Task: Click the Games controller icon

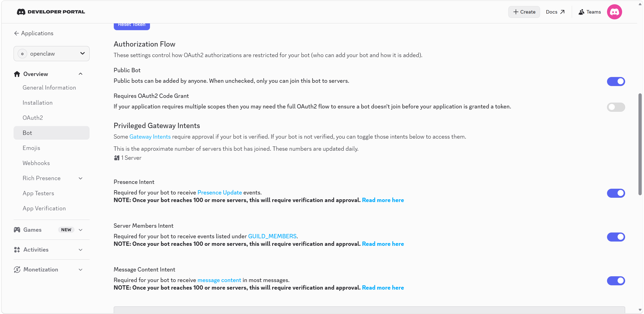Action: click(x=17, y=230)
